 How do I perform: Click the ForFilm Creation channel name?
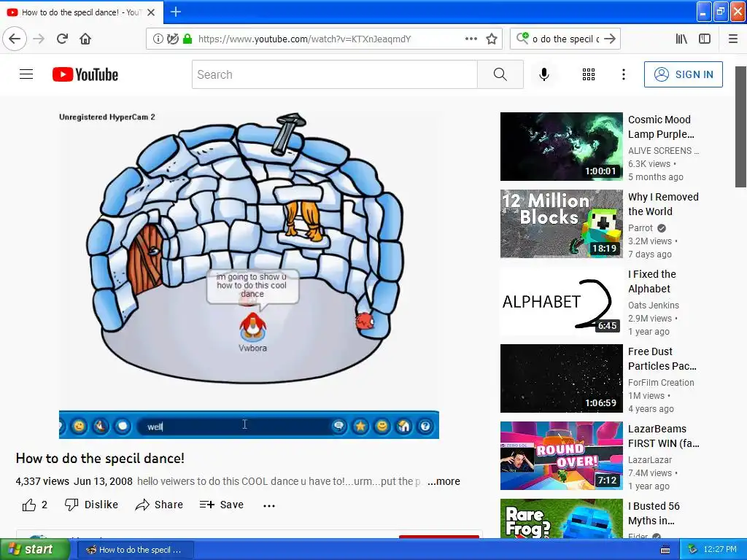coord(661,382)
